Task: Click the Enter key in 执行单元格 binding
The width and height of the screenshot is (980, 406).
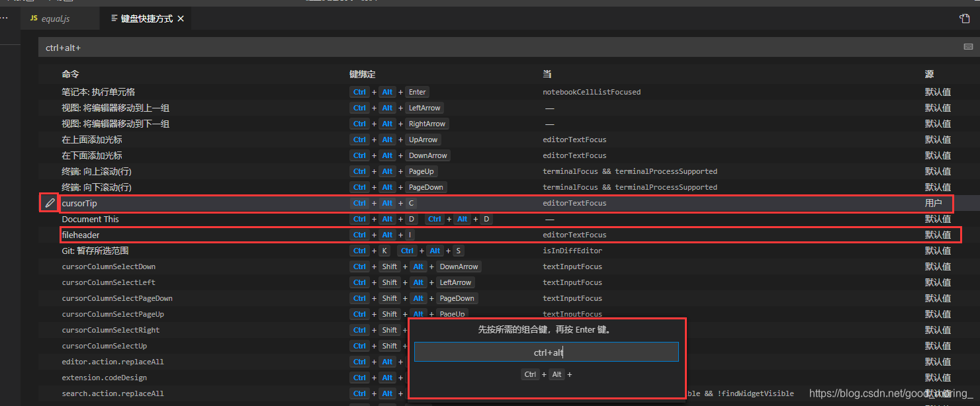Action: pyautogui.click(x=418, y=92)
